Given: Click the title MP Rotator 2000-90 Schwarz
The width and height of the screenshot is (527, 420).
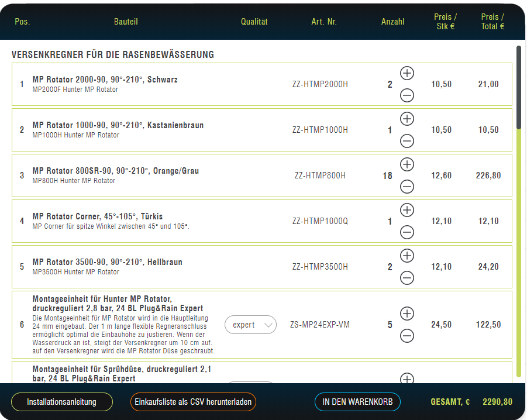Looking at the screenshot, I should [x=105, y=80].
